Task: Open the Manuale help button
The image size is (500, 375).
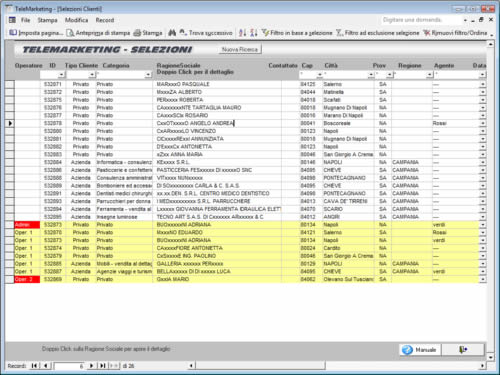Action: pos(420,350)
